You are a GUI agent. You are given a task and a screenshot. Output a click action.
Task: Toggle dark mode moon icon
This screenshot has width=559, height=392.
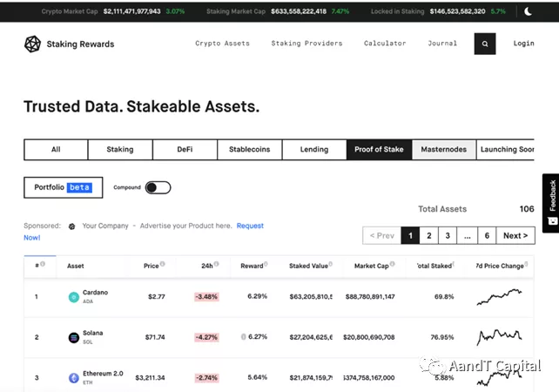[x=528, y=11]
